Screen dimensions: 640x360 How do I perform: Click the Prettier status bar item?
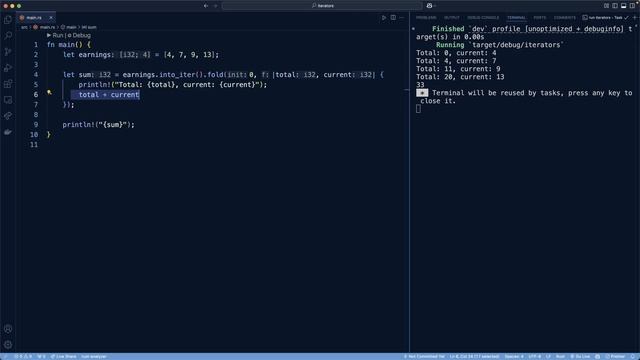tap(615, 356)
